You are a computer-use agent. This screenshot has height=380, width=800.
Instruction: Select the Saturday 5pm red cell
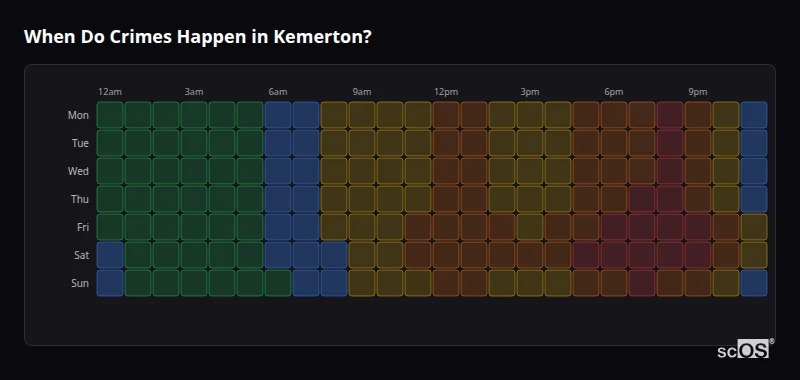(586, 255)
